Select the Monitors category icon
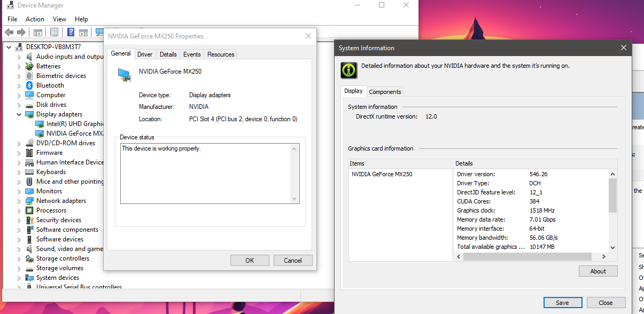Image resolution: width=644 pixels, height=314 pixels. pos(29,191)
